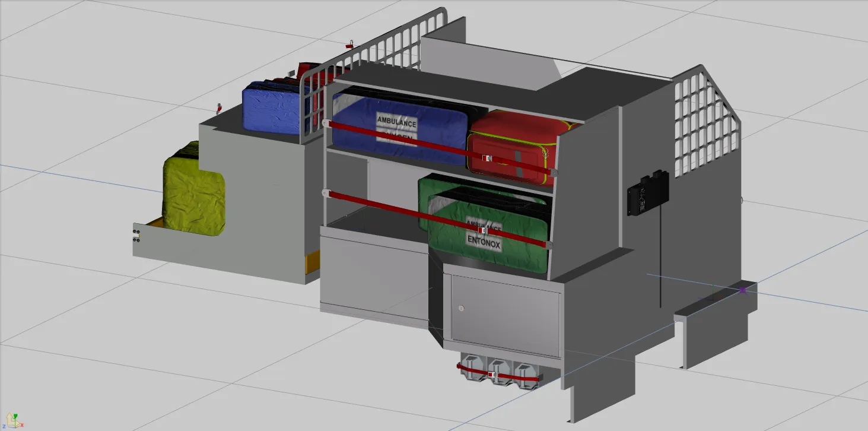Click the buckle on the upper red strap

487,159
